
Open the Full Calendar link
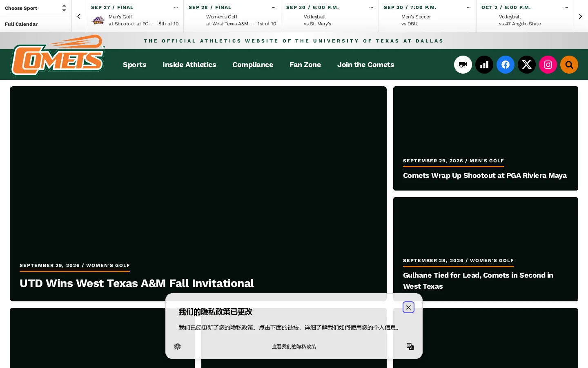(x=21, y=24)
